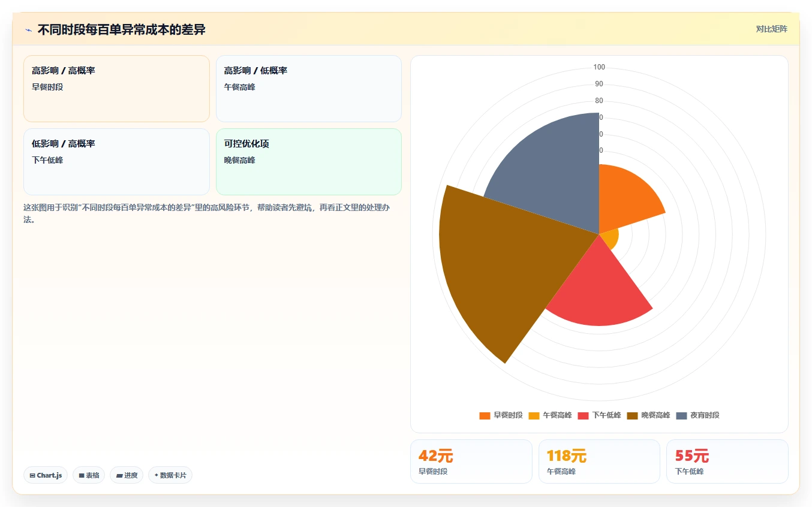This screenshot has width=812, height=507.
Task: Click the 进度 tag chip
Action: [127, 475]
